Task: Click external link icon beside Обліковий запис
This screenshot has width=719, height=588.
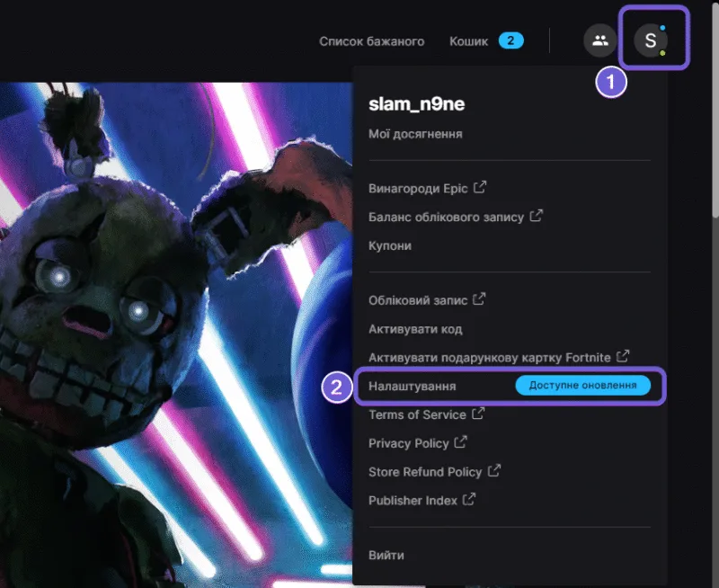Action: pyautogui.click(x=479, y=299)
